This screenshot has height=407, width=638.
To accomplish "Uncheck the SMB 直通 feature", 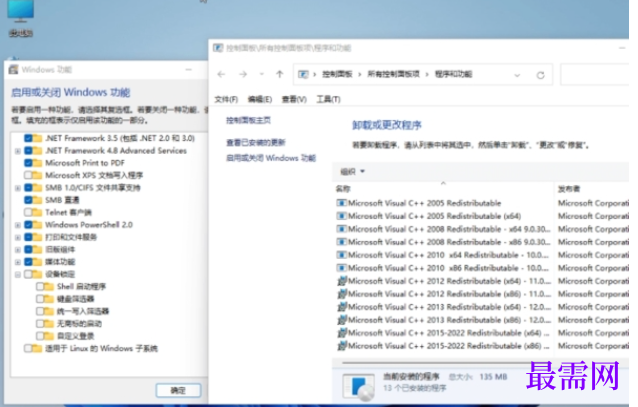I will 28,200.
